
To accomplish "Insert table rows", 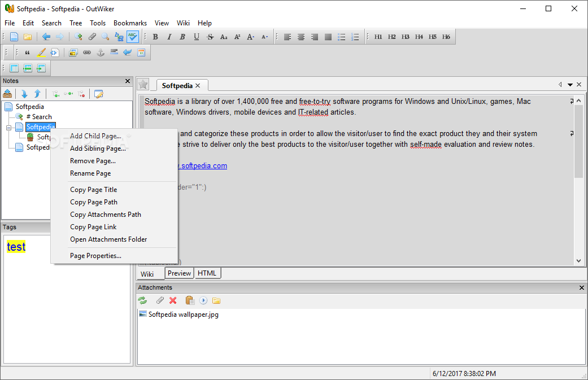I will click(x=28, y=68).
